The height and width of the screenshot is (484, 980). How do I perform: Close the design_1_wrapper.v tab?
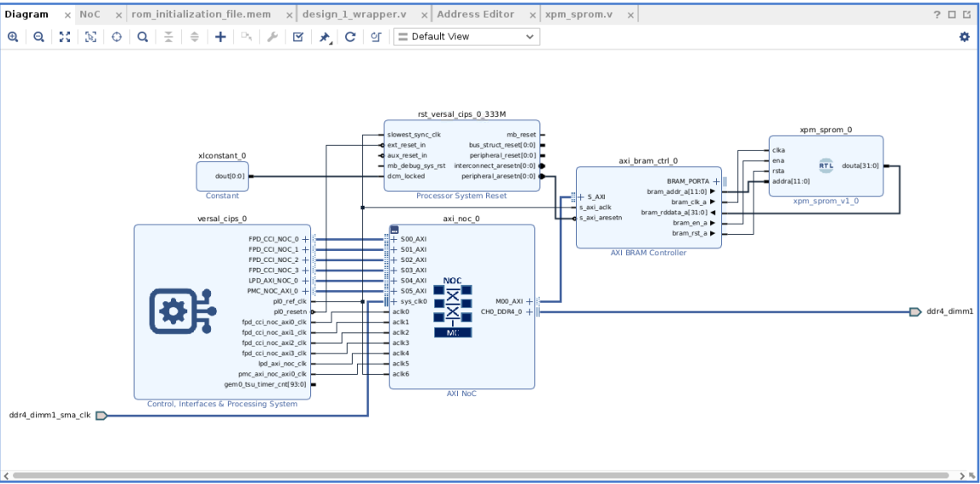pyautogui.click(x=425, y=15)
